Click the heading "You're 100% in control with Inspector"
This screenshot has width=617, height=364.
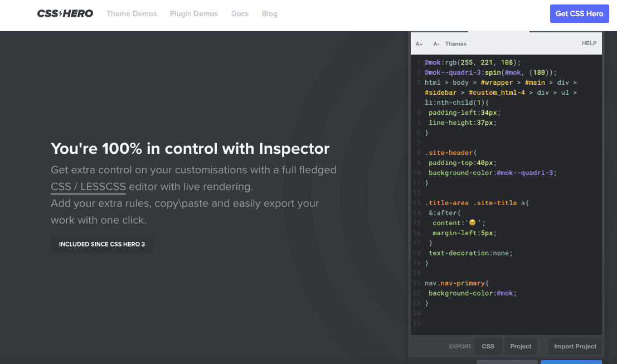point(190,149)
